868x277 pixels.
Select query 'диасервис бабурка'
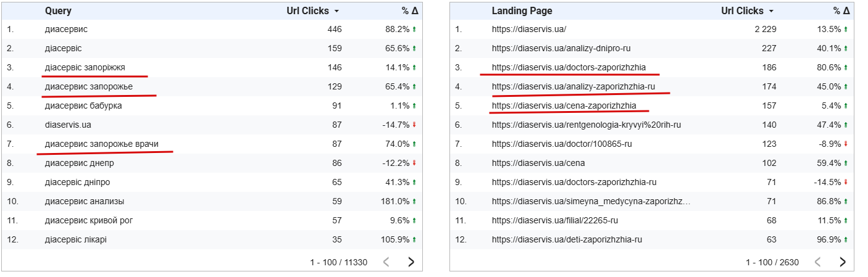pos(83,105)
